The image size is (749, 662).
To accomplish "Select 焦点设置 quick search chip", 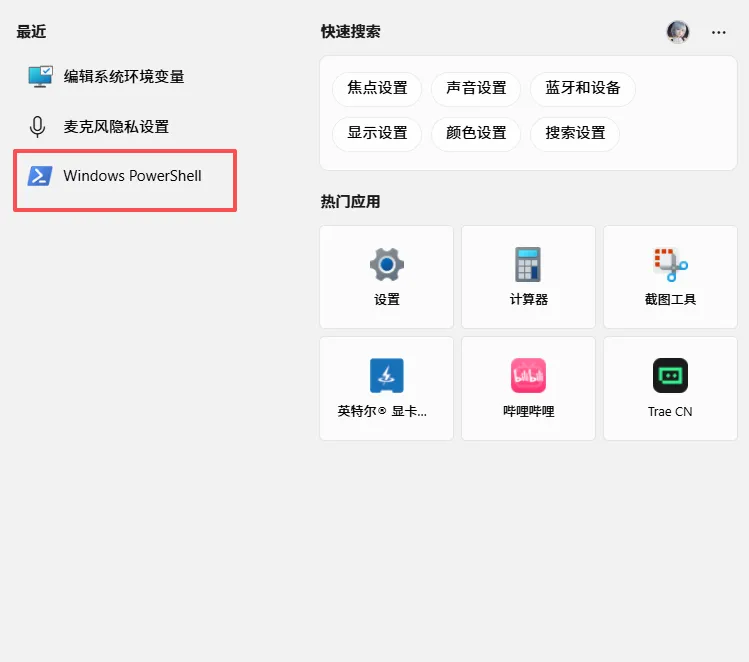I will click(377, 88).
